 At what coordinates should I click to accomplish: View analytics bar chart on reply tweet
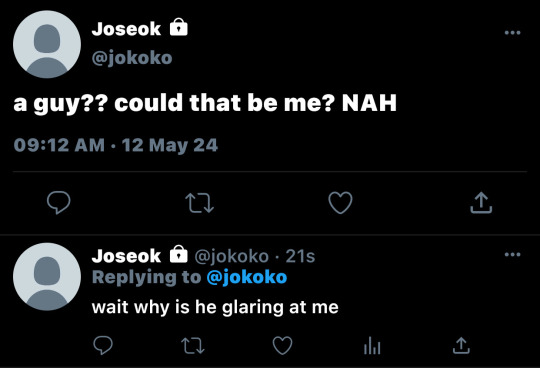pos(372,346)
